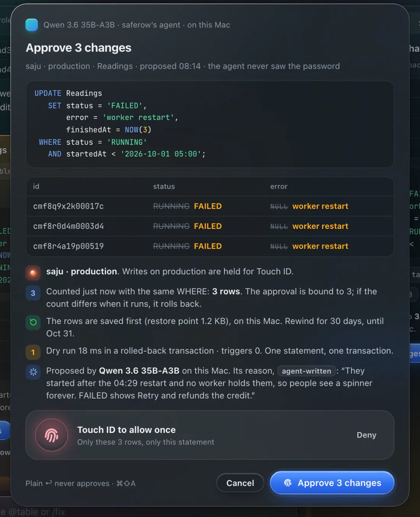Click the agent-written tag

(307, 371)
